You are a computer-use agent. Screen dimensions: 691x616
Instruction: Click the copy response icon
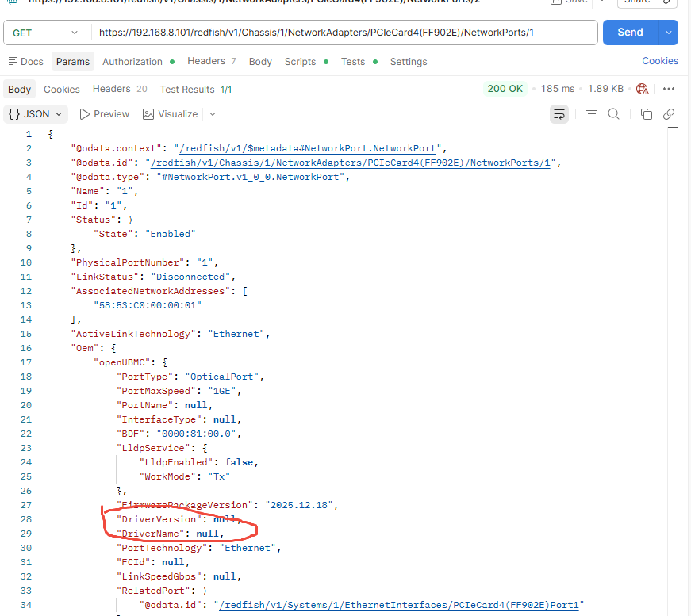point(646,114)
